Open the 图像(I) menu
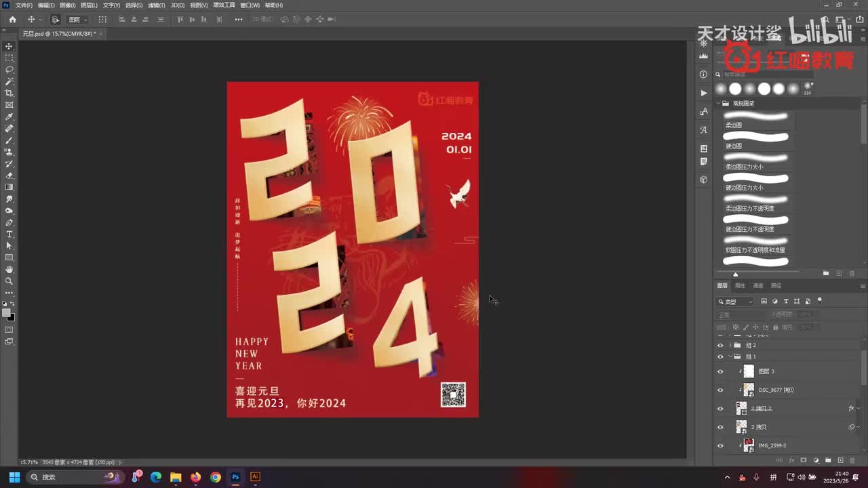The width and height of the screenshot is (868, 488). pyautogui.click(x=68, y=5)
